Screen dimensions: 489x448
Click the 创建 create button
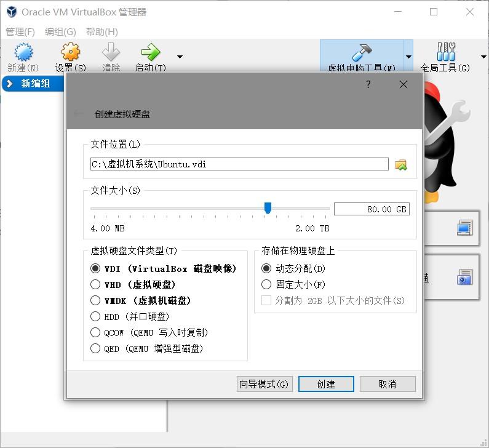(326, 384)
